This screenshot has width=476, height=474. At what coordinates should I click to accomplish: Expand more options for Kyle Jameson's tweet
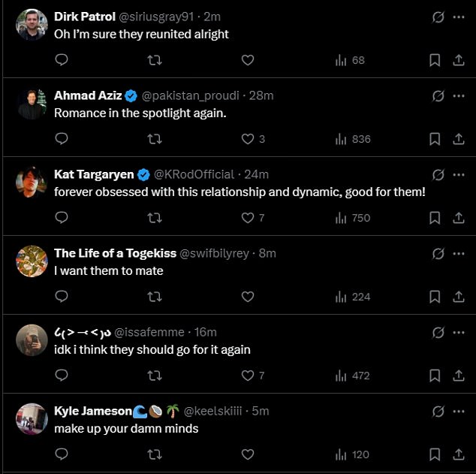point(459,412)
